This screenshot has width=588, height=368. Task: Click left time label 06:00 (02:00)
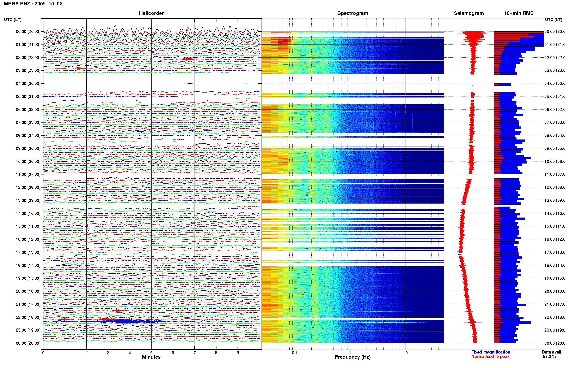click(x=28, y=109)
